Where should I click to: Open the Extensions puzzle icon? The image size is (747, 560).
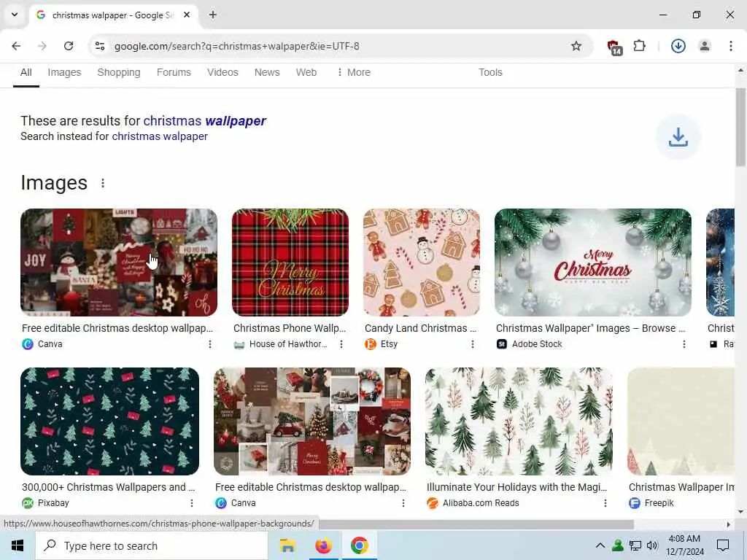click(x=639, y=46)
